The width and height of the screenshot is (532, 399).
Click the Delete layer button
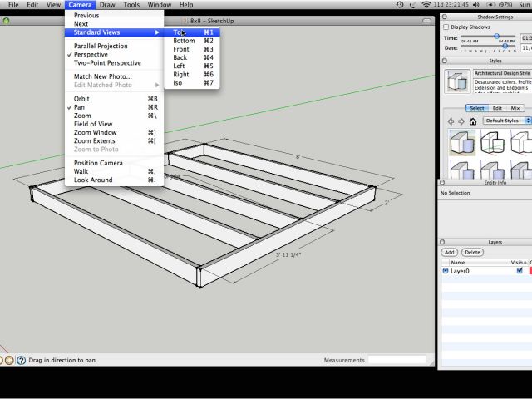(x=472, y=252)
